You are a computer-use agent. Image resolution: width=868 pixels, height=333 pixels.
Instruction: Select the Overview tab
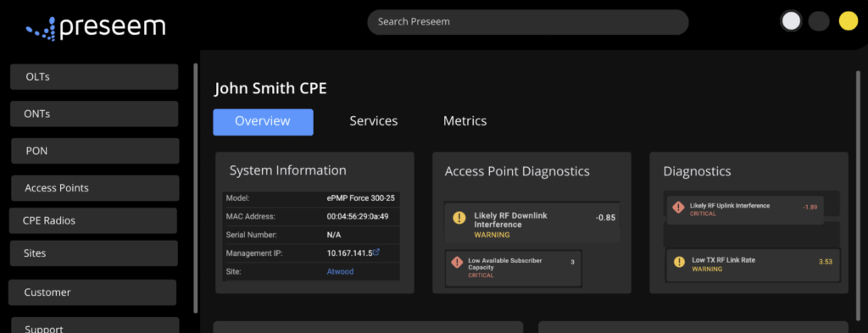tap(263, 122)
